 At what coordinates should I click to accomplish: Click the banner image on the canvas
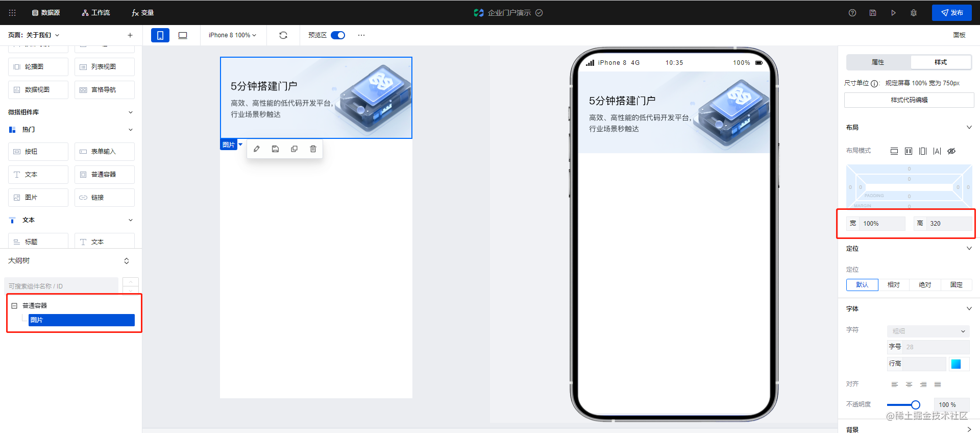click(316, 98)
